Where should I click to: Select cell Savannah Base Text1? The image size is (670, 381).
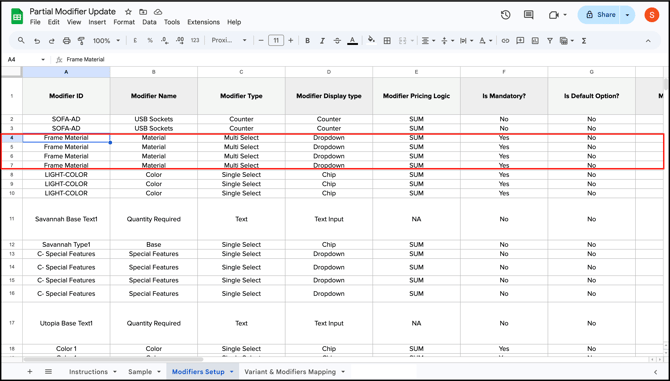click(x=66, y=219)
